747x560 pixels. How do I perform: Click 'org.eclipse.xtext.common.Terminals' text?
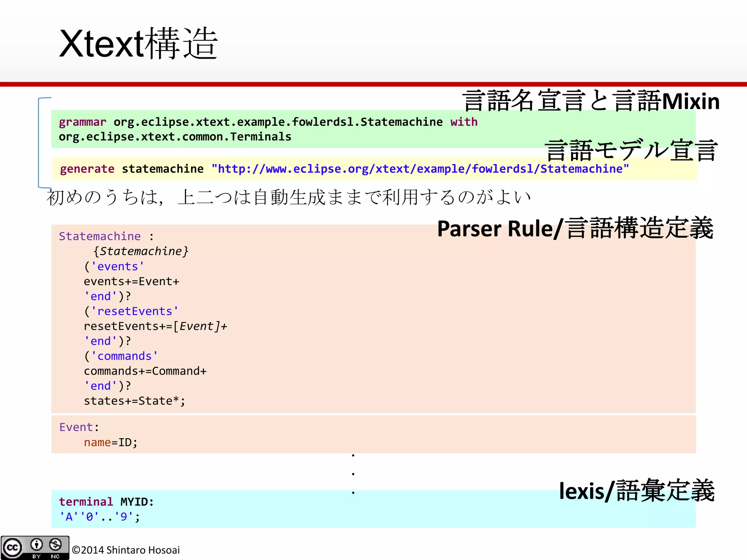pos(175,137)
